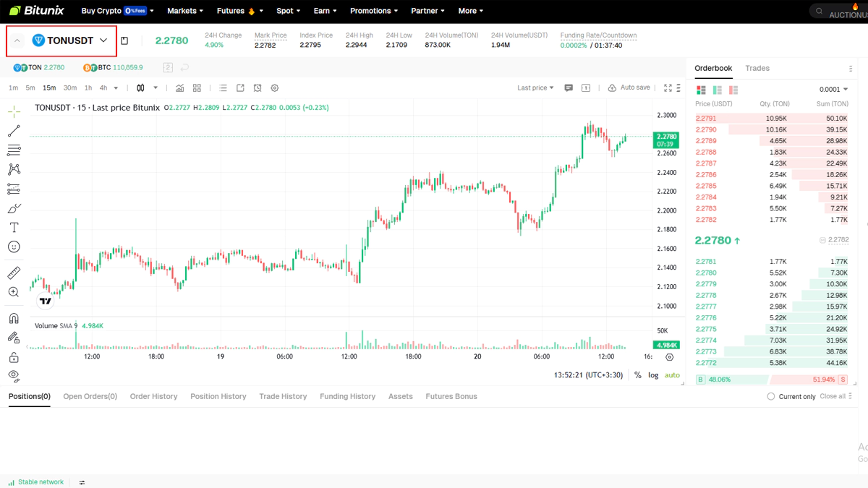Viewport: 868px width, 488px height.
Task: Enable magnet mode on the chart
Action: coord(14,318)
